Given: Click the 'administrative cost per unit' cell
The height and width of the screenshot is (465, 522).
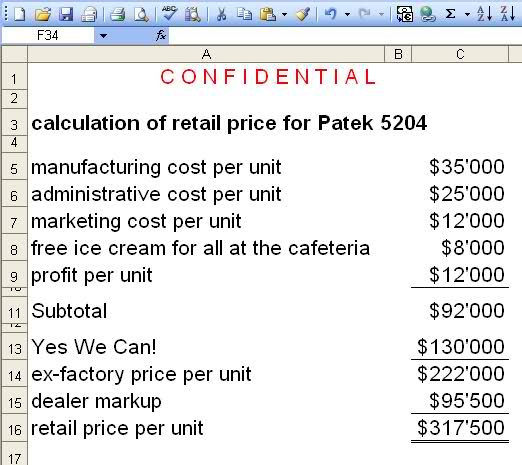Looking at the screenshot, I should coord(206,194).
